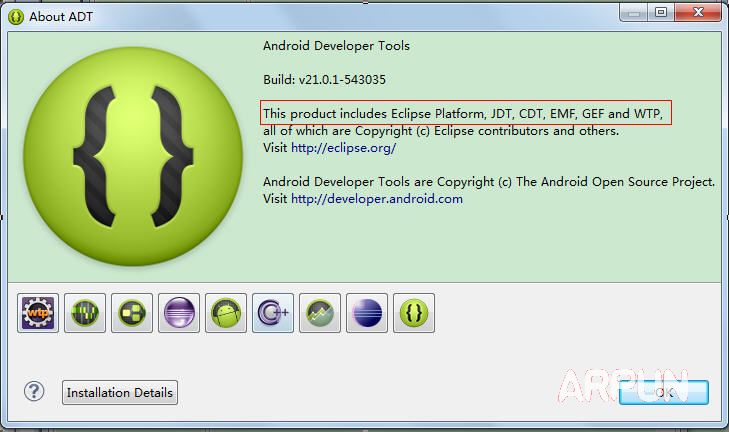This screenshot has width=729, height=432.
Task: Click the Android robot feature icon
Action: point(226,313)
